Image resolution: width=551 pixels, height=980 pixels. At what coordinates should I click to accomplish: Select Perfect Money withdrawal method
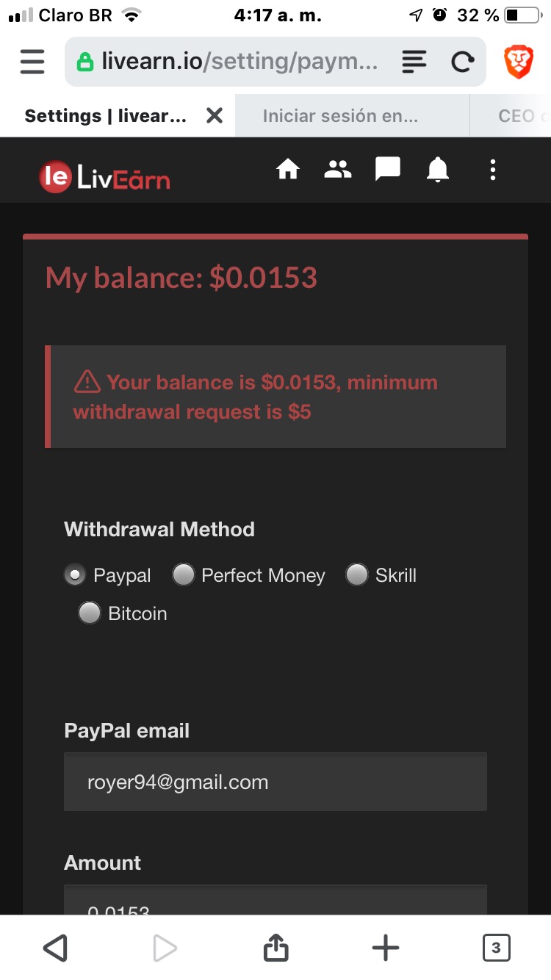[183, 575]
